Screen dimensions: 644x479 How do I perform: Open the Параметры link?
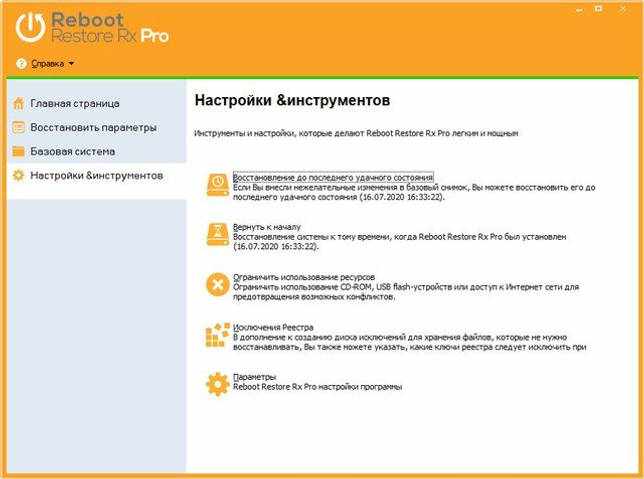pyautogui.click(x=255, y=377)
